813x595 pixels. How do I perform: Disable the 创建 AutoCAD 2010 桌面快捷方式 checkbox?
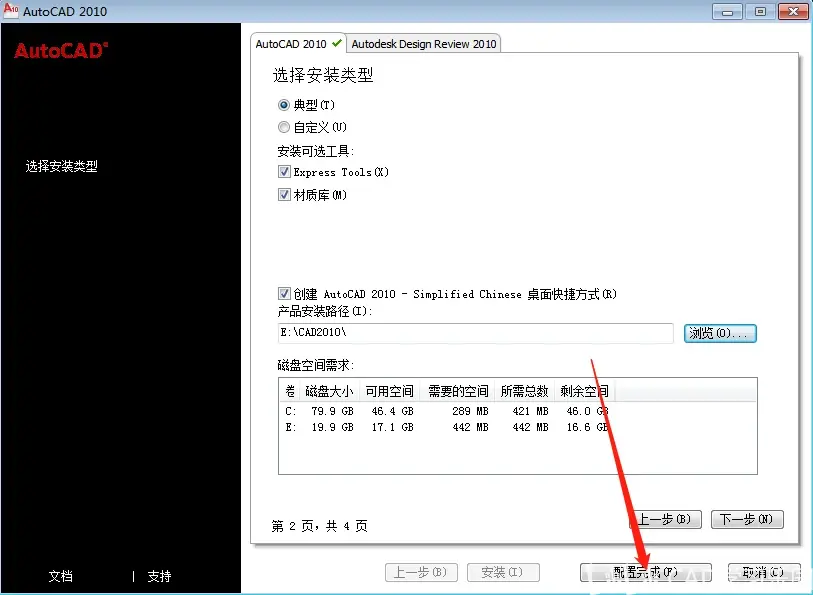click(x=284, y=294)
